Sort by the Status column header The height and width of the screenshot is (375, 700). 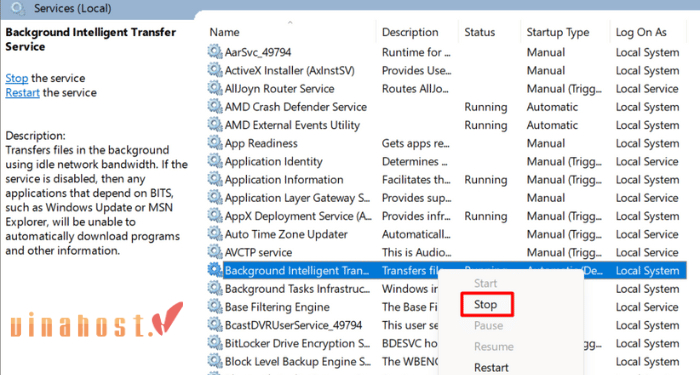pyautogui.click(x=479, y=32)
